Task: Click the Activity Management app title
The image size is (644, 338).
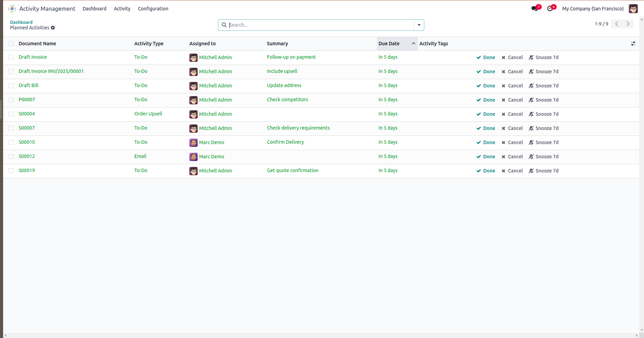Action: [x=47, y=9]
